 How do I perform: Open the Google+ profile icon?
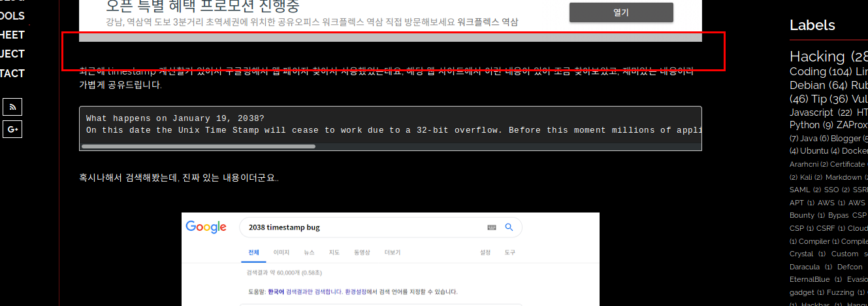[x=12, y=129]
